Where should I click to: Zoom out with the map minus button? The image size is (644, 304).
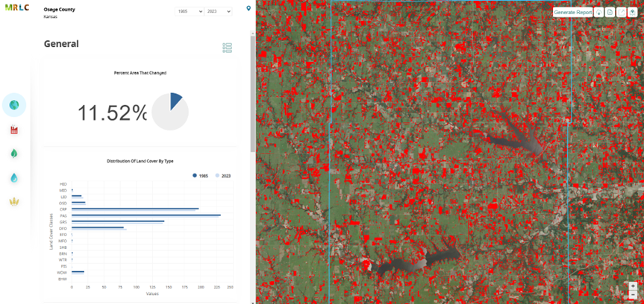pos(633,294)
